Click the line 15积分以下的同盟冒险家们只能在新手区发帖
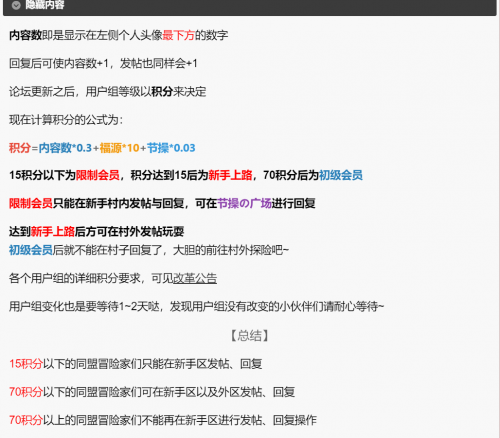500x438 pixels. click(x=135, y=364)
